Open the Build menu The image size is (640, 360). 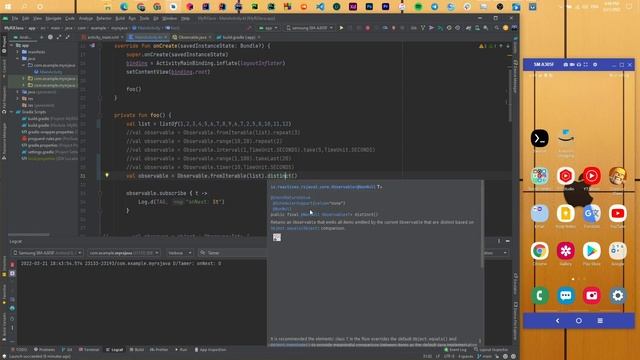click(120, 18)
